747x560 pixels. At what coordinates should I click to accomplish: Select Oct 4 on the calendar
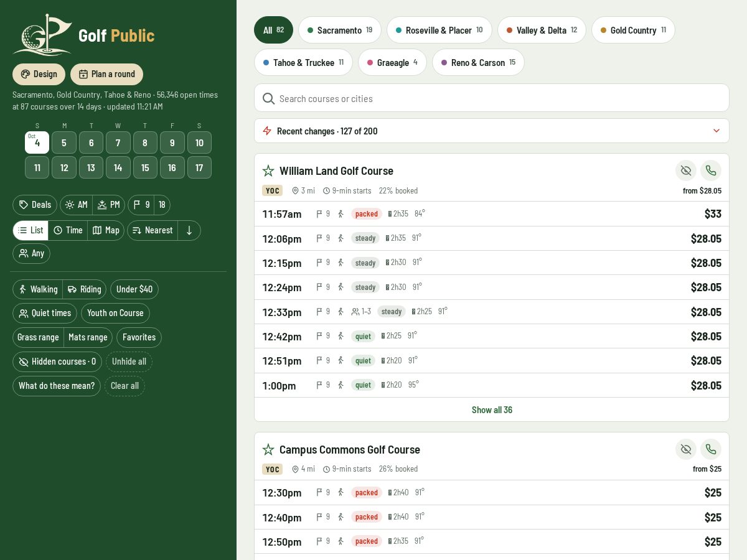pyautogui.click(x=37, y=142)
